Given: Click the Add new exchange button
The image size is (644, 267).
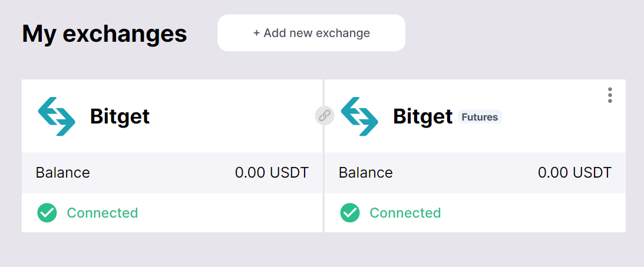Looking at the screenshot, I should pyautogui.click(x=311, y=33).
